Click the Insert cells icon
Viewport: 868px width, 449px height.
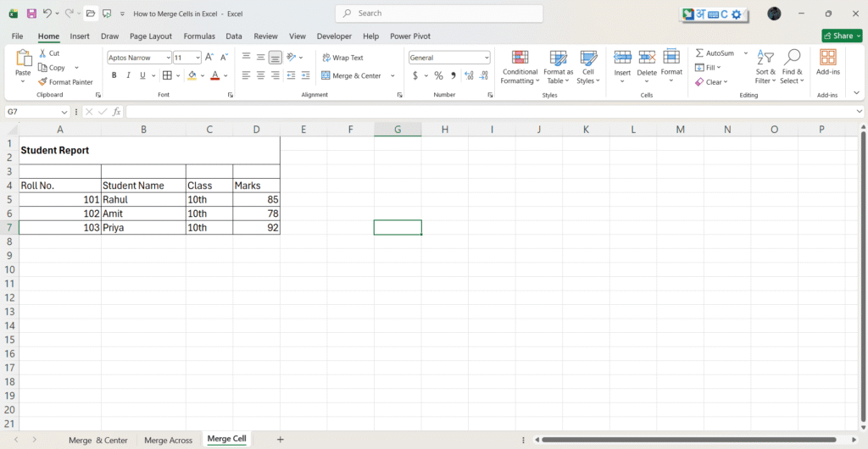click(622, 57)
